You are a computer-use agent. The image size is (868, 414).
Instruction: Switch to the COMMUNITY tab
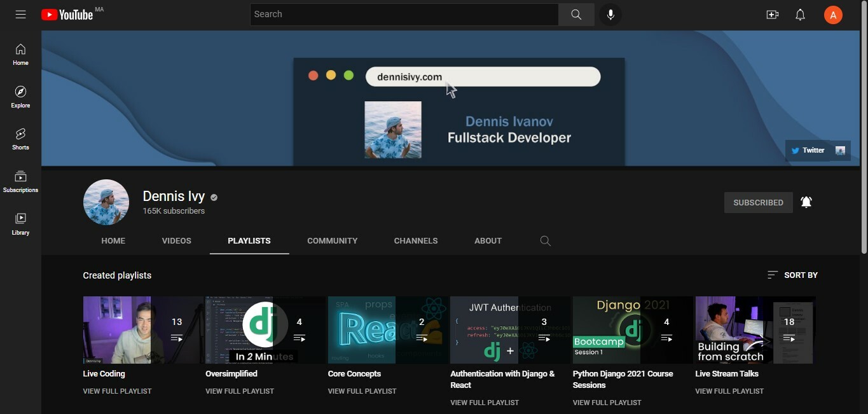(x=332, y=241)
